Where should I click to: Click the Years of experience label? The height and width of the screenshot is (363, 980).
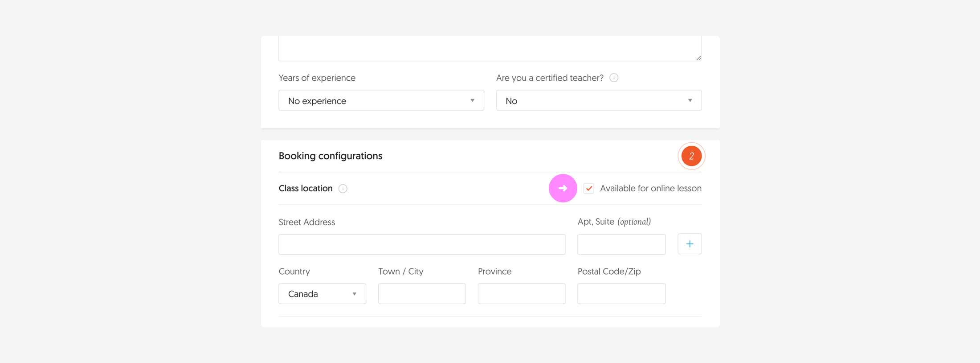pos(317,78)
